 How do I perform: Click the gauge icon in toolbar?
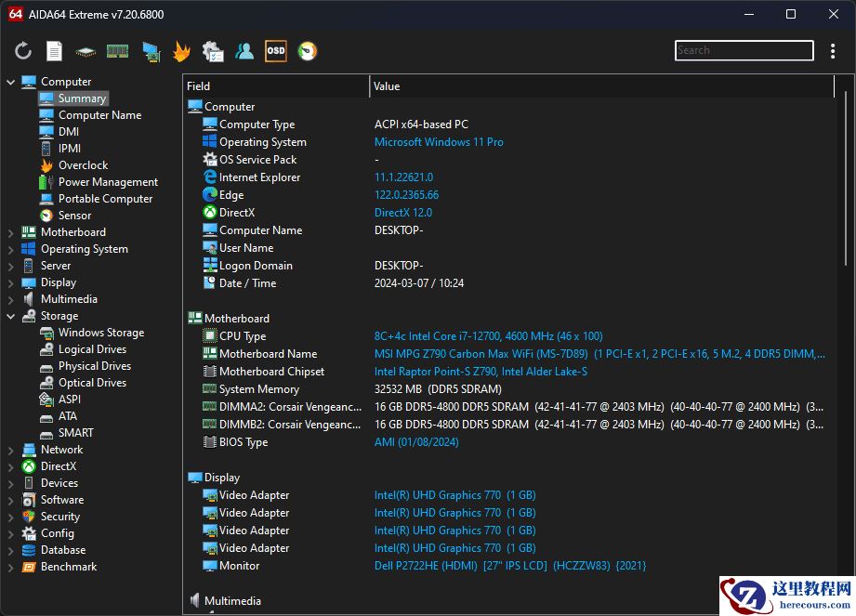308,51
